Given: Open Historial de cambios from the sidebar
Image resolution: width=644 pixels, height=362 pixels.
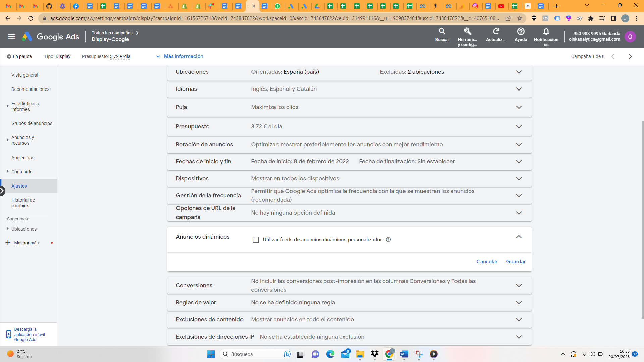Looking at the screenshot, I should [23, 203].
